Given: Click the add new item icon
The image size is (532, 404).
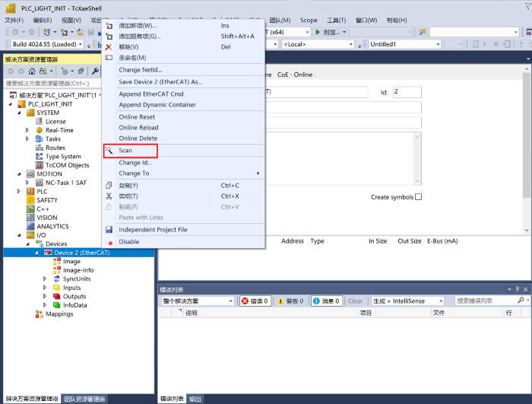Looking at the screenshot, I should point(109,26).
